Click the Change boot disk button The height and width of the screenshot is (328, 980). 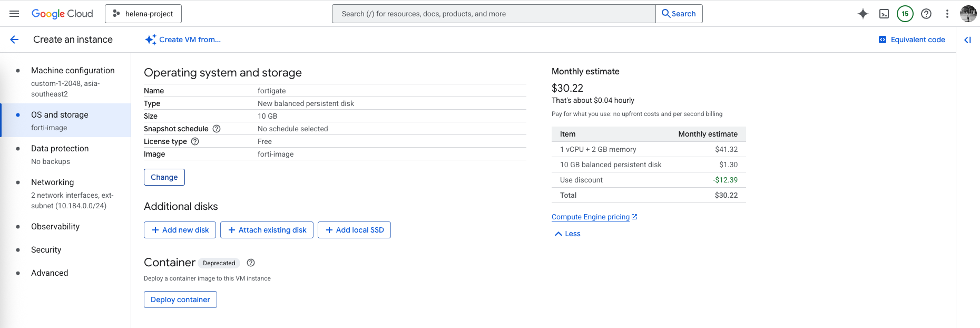pyautogui.click(x=164, y=177)
